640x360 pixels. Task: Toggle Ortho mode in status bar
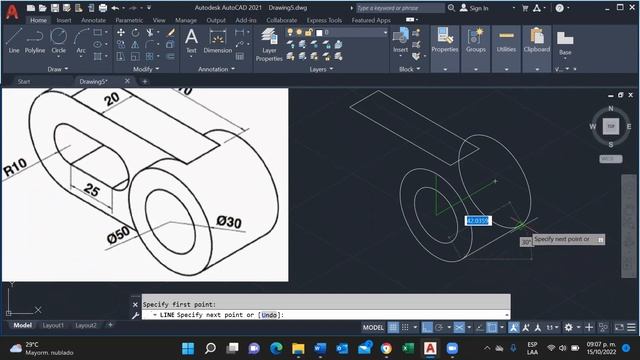[427, 327]
